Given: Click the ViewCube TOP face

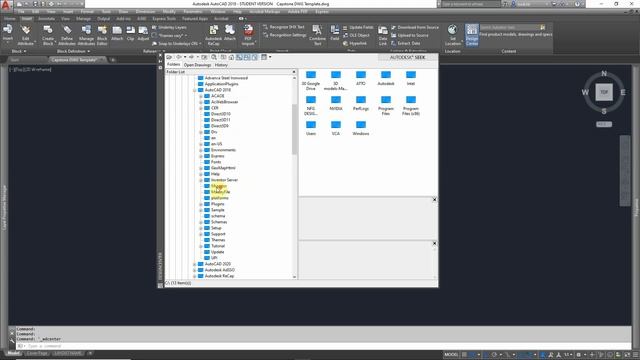Looking at the screenshot, I should [604, 92].
